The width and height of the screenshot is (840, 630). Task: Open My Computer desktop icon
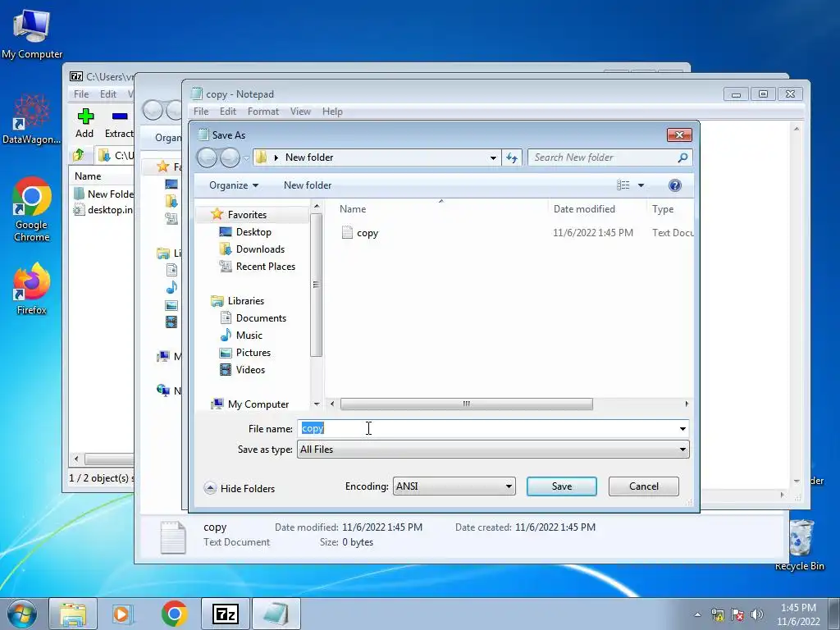(x=32, y=34)
